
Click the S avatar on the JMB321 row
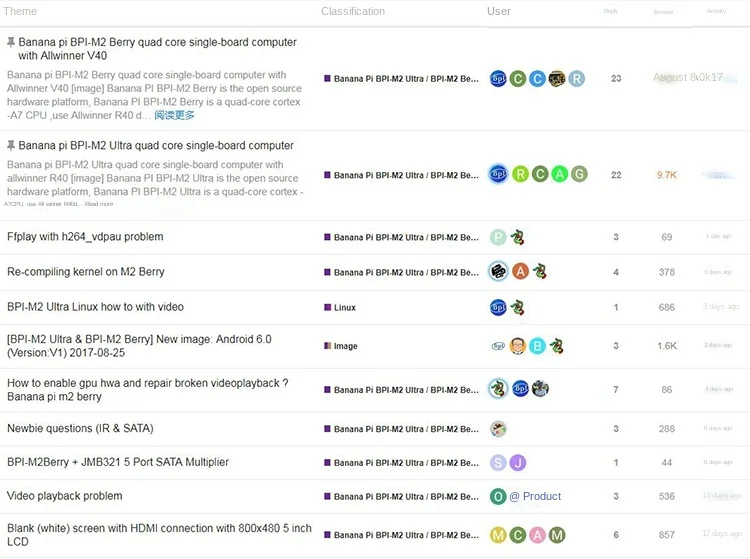(498, 462)
